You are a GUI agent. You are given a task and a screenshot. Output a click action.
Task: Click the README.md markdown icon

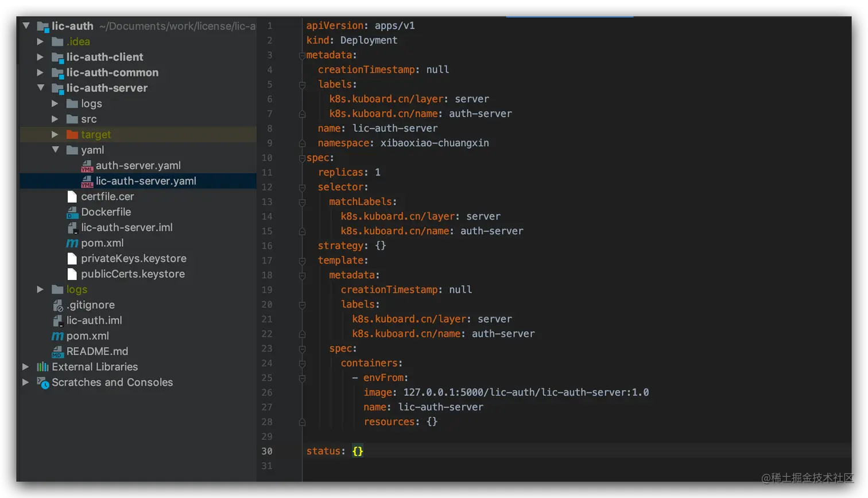click(x=57, y=352)
